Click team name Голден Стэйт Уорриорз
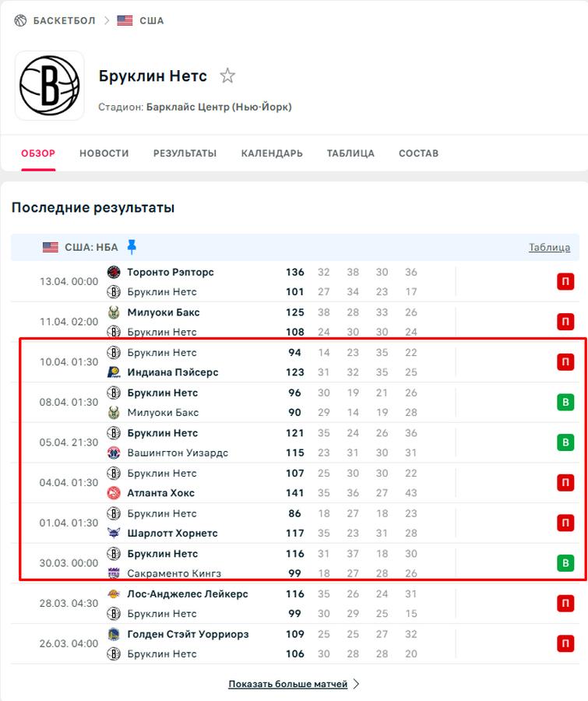 pos(188,634)
